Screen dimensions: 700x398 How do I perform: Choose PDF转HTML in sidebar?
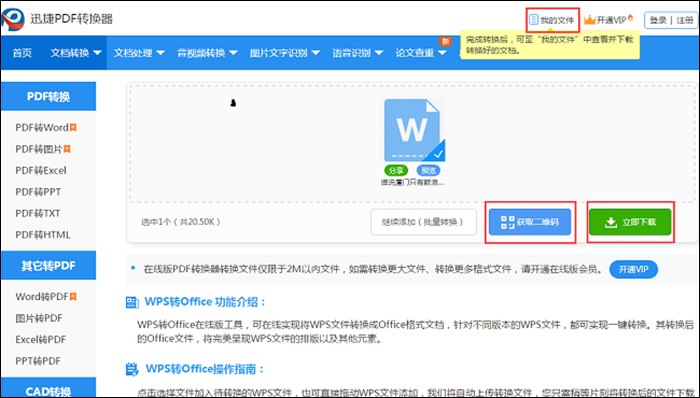tap(43, 235)
